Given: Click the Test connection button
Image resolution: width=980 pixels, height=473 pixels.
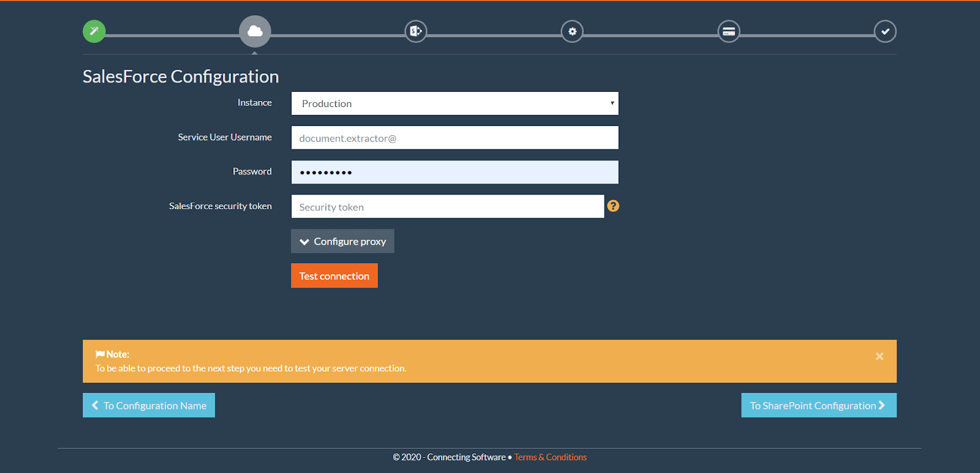Looking at the screenshot, I should coord(334,276).
